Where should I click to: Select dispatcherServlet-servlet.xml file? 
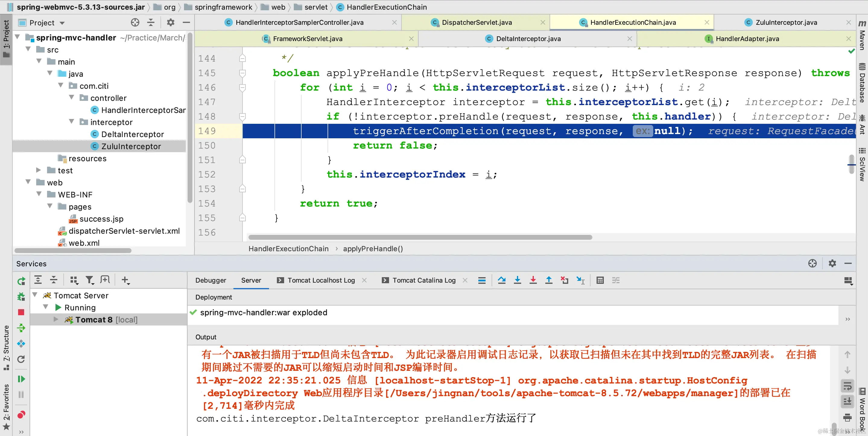[124, 231]
